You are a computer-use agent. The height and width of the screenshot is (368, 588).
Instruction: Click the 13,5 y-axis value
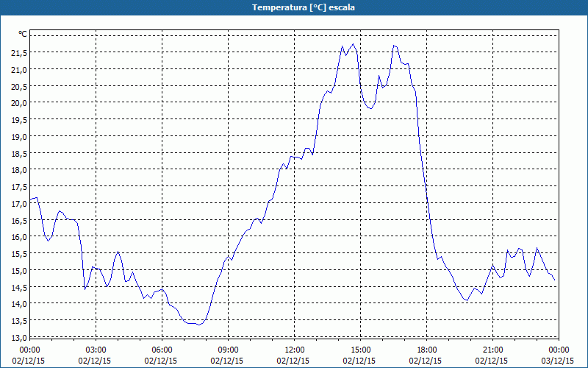coord(19,321)
